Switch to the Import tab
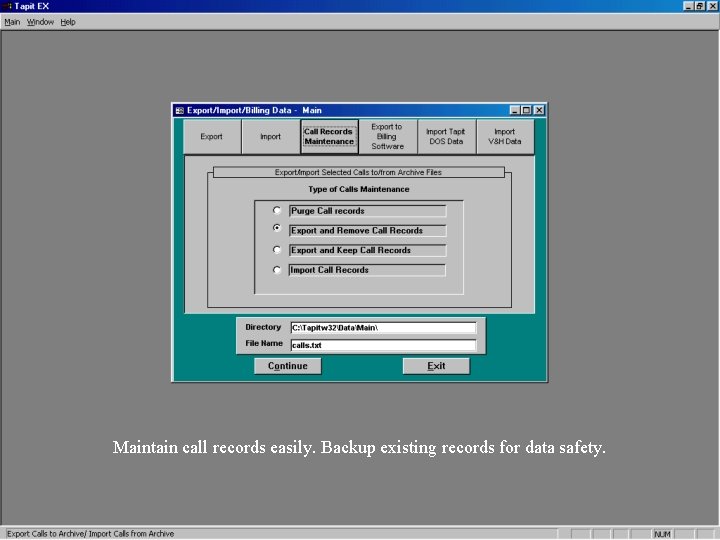 [x=270, y=136]
